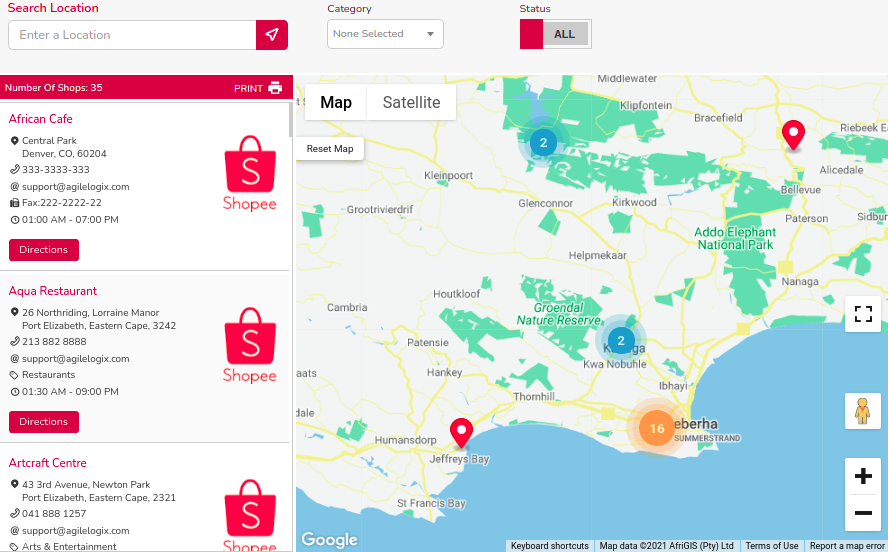
Task: Click Aqua Restaurant support email address
Action: 75,359
